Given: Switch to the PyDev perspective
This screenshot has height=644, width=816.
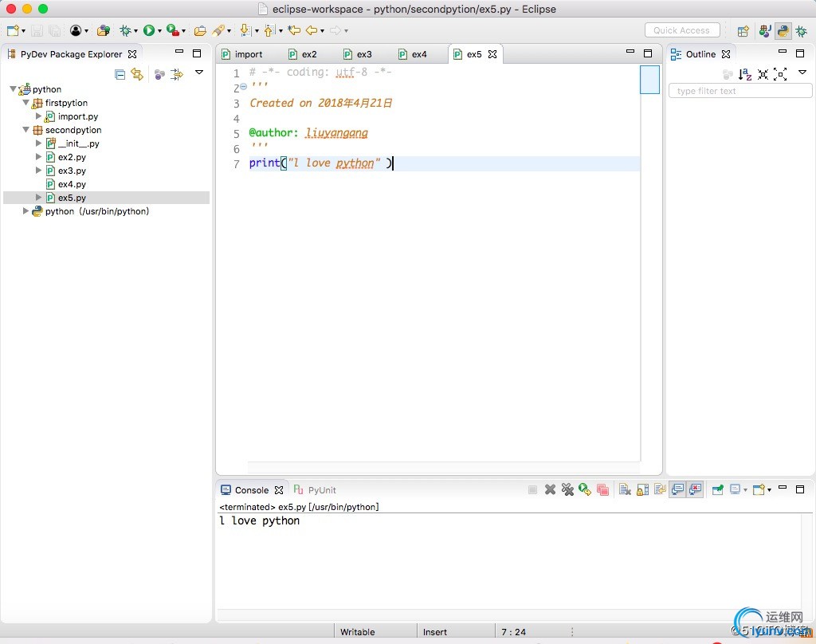Looking at the screenshot, I should tap(783, 31).
